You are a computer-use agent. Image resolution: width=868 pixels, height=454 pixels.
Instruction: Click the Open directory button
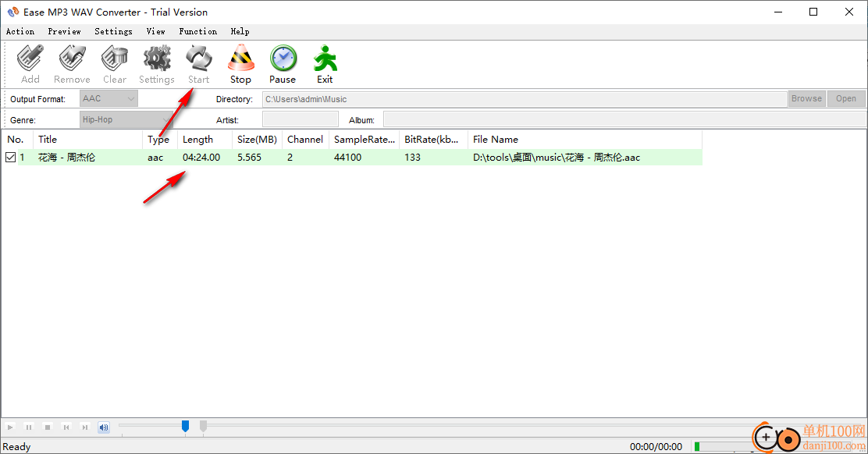[x=846, y=98]
